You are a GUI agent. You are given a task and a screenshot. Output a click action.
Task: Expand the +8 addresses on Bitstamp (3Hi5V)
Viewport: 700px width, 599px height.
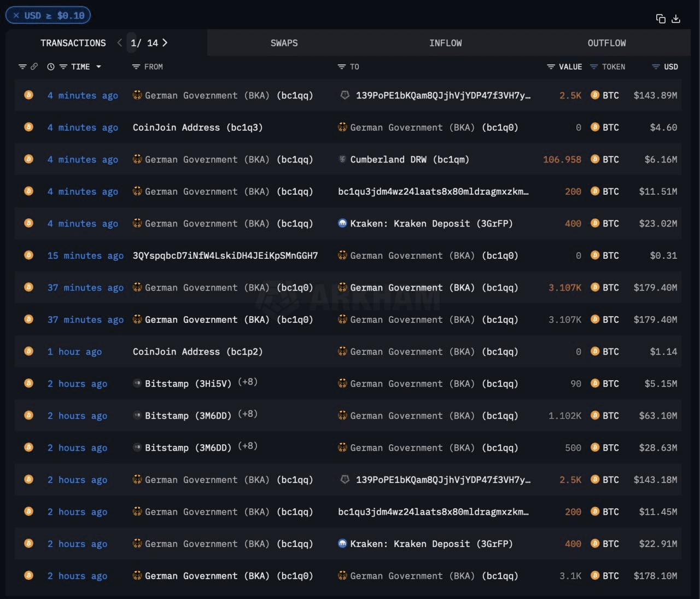coord(248,382)
